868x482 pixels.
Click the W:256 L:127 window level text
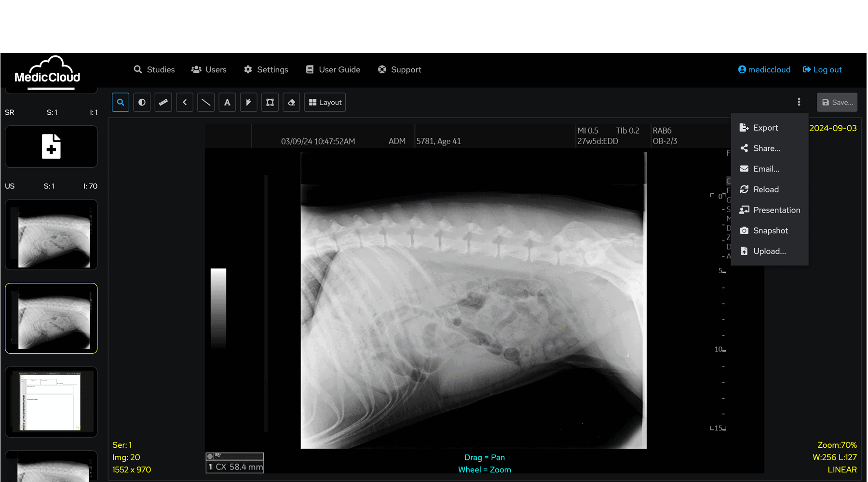(835, 457)
